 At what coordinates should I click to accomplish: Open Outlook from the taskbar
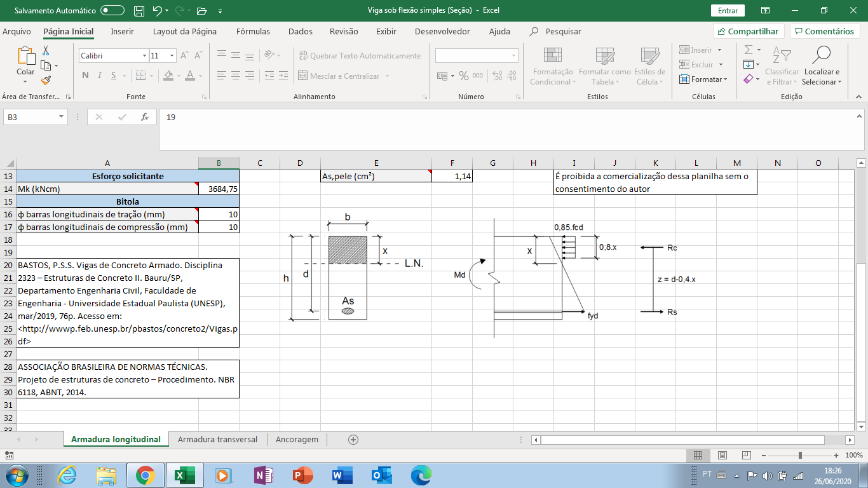pos(381,475)
